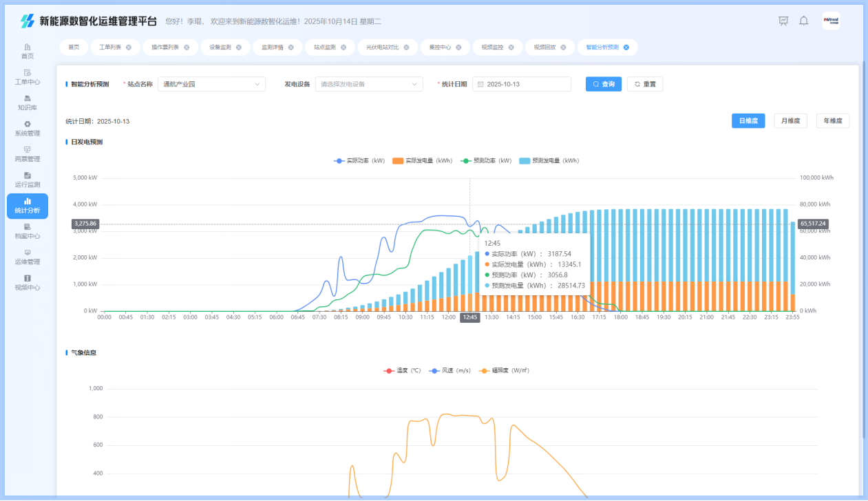This screenshot has height=501, width=868.
Task: Close the 设备监测 tab
Action: (239, 47)
